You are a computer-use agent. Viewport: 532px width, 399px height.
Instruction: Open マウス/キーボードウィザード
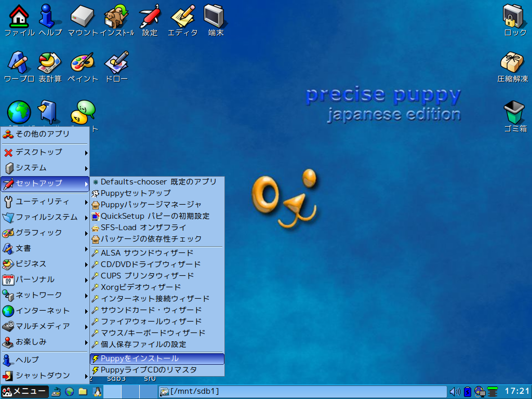click(157, 333)
